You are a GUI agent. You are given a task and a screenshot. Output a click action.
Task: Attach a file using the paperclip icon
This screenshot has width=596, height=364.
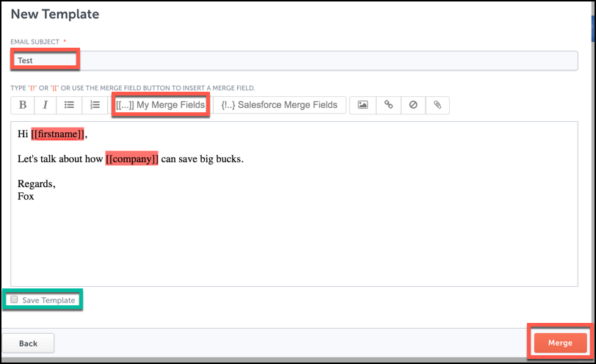[437, 105]
